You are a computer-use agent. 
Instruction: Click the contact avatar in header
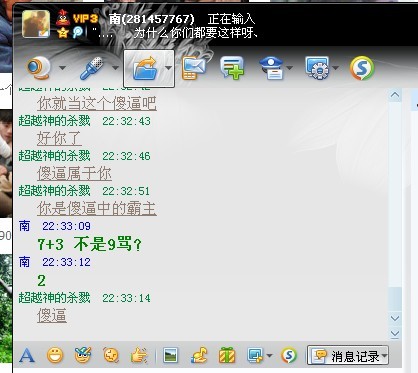36,24
